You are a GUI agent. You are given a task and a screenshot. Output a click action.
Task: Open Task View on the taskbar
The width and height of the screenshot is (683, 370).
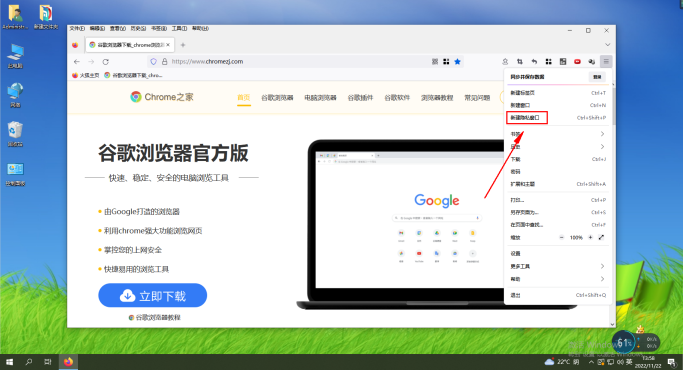(48, 362)
